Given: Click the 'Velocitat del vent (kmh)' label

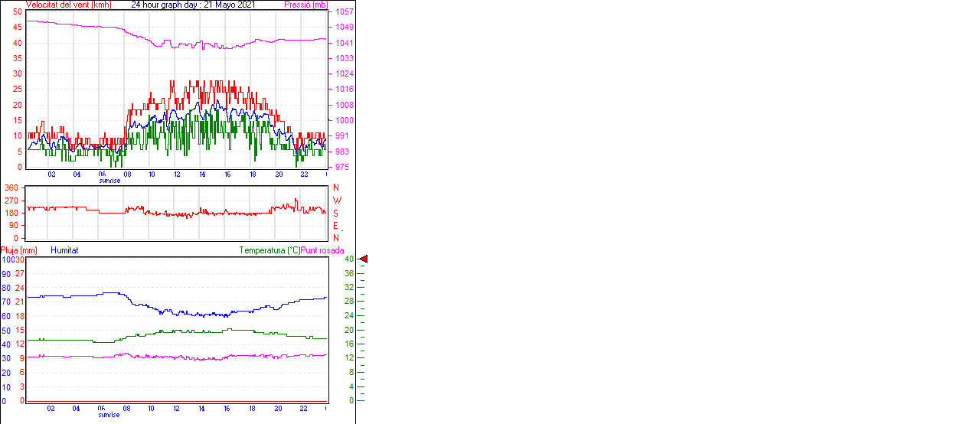Looking at the screenshot, I should (68, 5).
